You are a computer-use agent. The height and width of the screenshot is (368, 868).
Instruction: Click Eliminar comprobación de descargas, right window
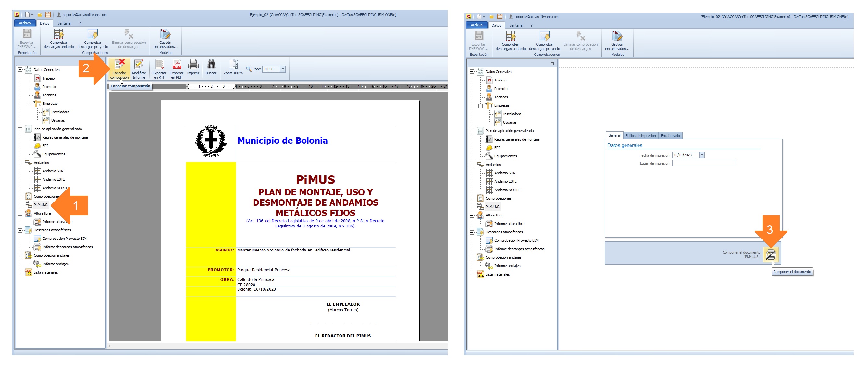pyautogui.click(x=581, y=41)
